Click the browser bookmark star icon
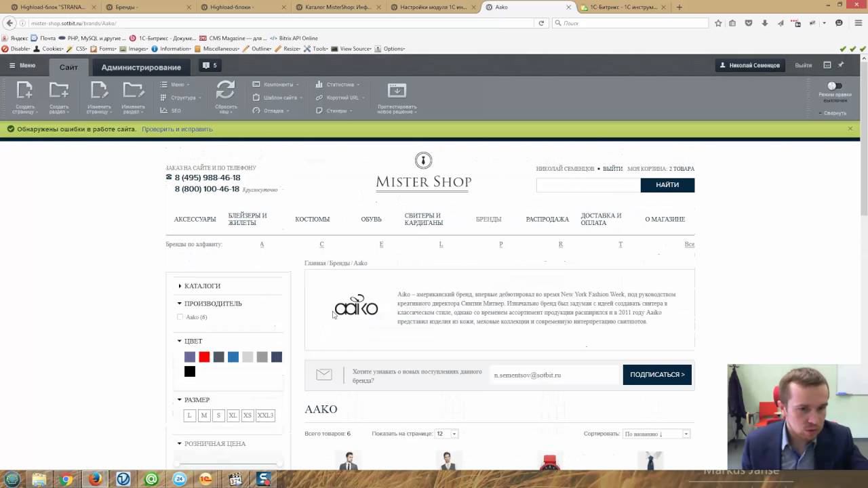Image resolution: width=868 pixels, height=488 pixels. (718, 23)
